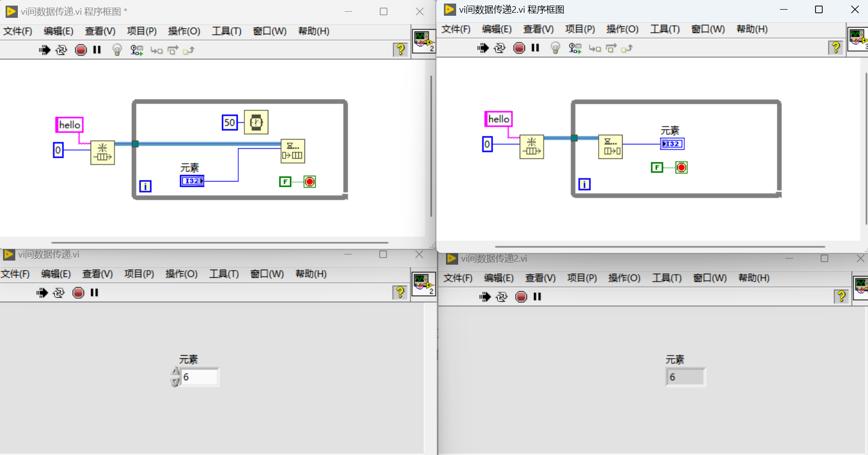Image resolution: width=868 pixels, height=455 pixels.
Task: Click Abort Execution in vi间数据传递 block diagram
Action: point(80,50)
